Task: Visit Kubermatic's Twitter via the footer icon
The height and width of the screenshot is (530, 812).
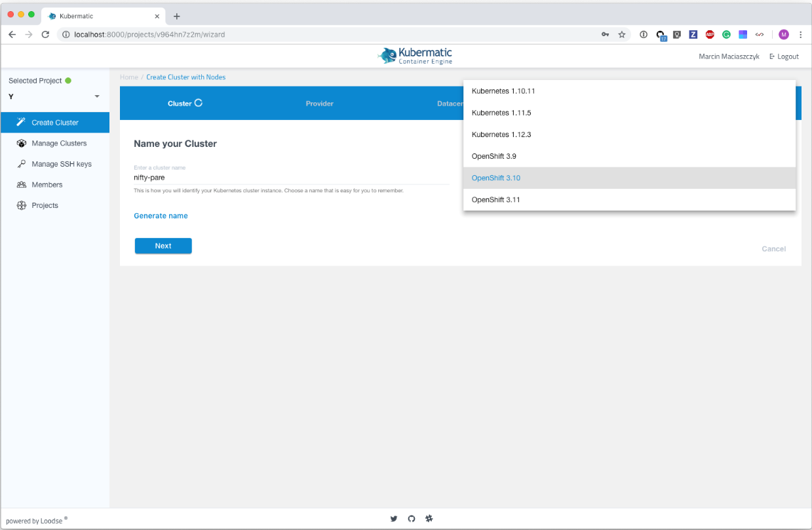Action: tap(394, 518)
